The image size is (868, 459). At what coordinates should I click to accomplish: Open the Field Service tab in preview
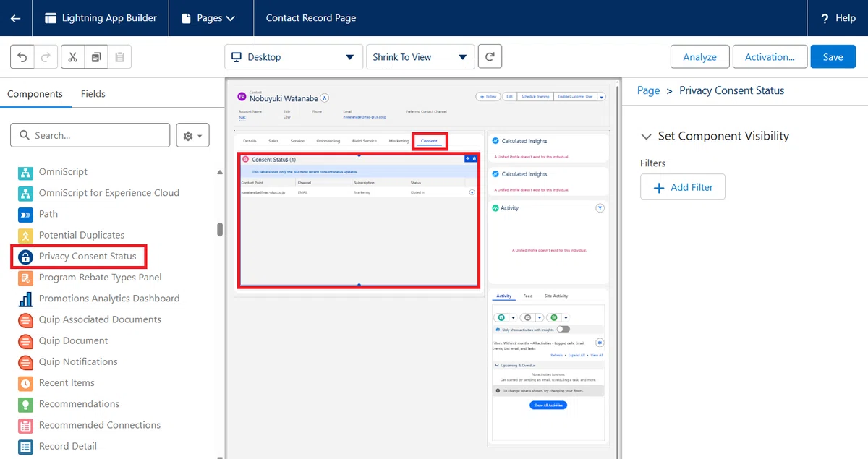[365, 141]
